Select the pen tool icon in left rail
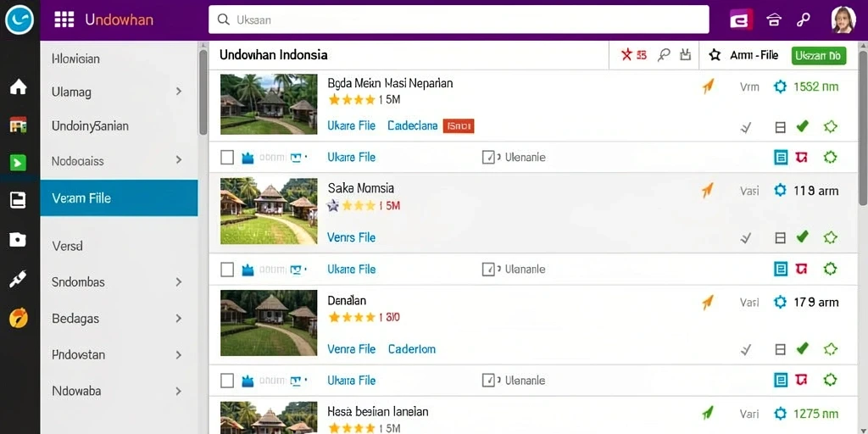The width and height of the screenshot is (868, 434). 19,279
